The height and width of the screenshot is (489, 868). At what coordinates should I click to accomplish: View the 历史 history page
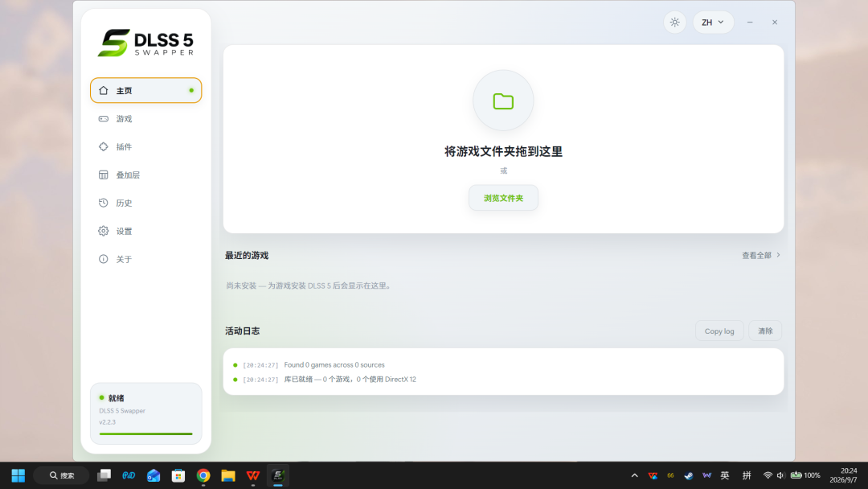(x=145, y=203)
